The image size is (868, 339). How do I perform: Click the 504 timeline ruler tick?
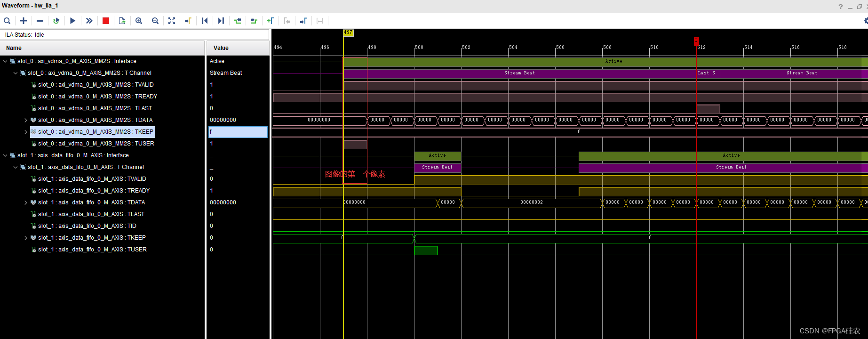(x=513, y=48)
